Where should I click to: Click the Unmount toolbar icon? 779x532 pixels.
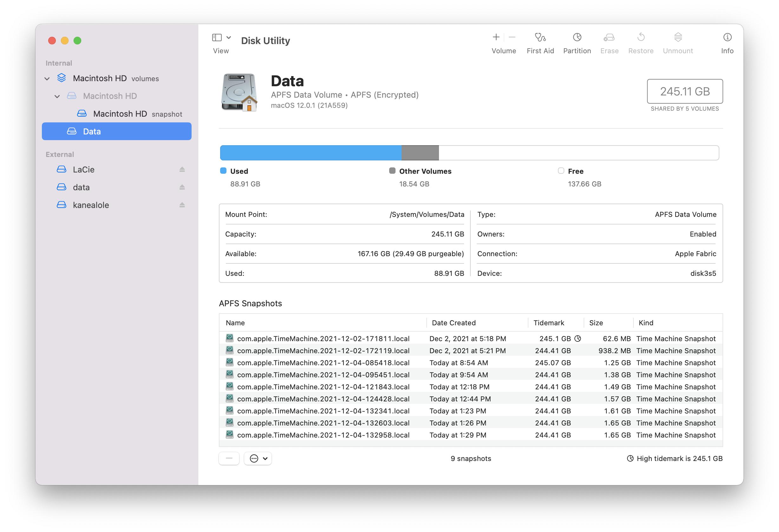678,37
